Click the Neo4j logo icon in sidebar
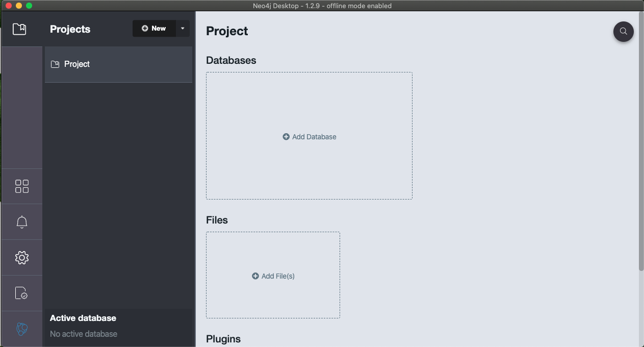Image resolution: width=644 pixels, height=347 pixels. [x=22, y=329]
